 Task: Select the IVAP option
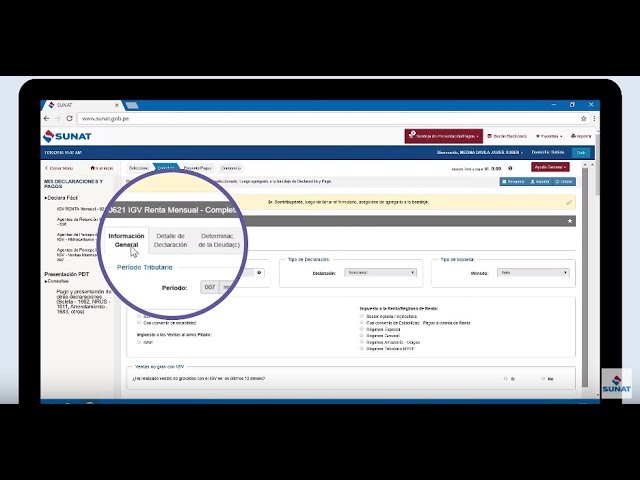pos(139,342)
